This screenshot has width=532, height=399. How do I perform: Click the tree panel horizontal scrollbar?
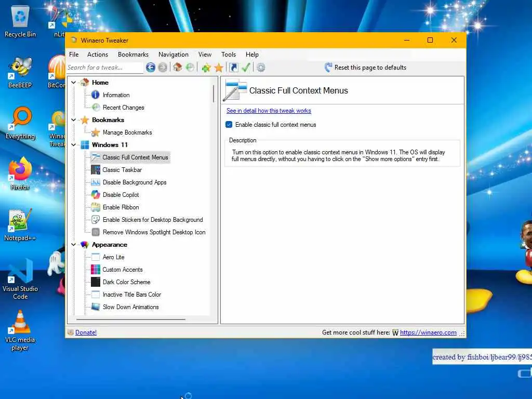(130, 320)
